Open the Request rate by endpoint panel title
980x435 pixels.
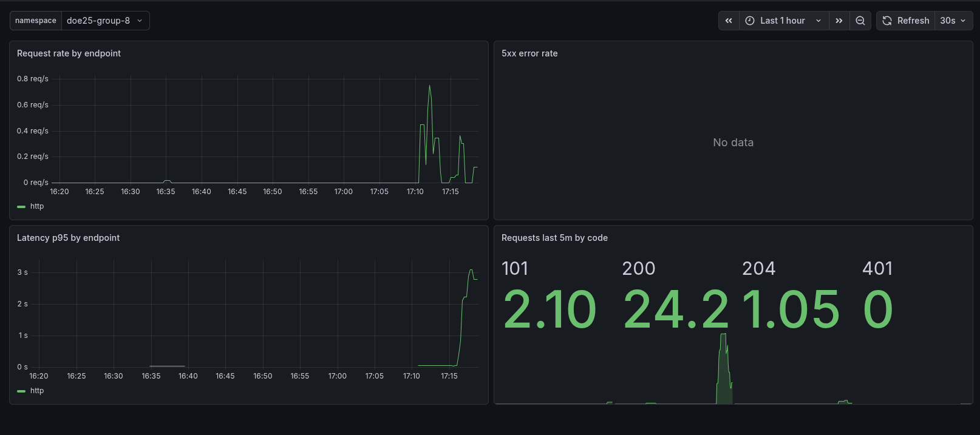coord(69,53)
